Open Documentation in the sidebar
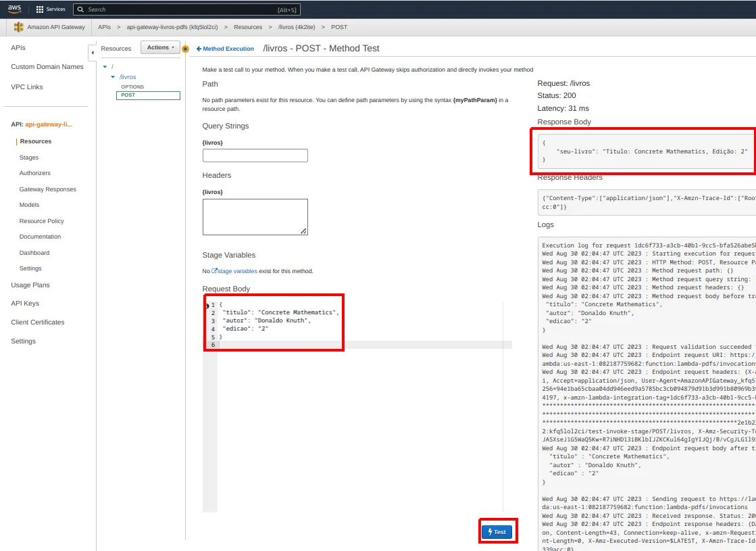756x551 pixels. (x=40, y=237)
